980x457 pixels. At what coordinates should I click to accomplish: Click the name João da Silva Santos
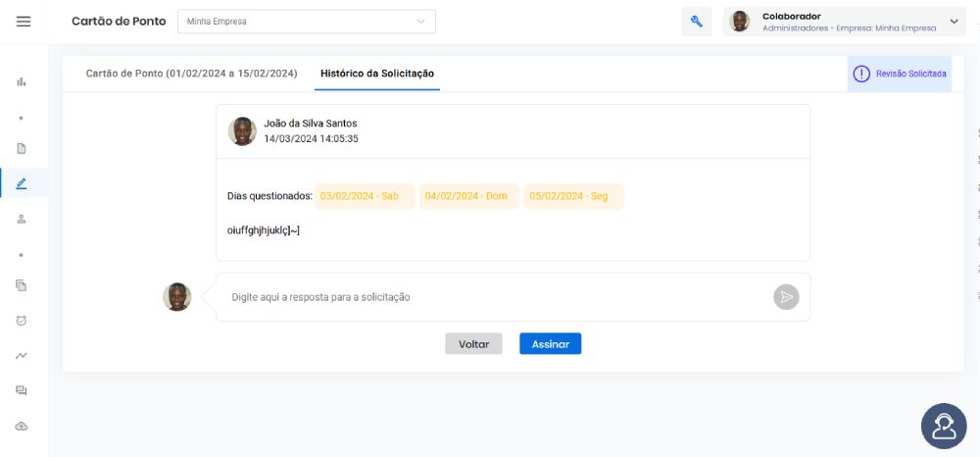[310, 124]
